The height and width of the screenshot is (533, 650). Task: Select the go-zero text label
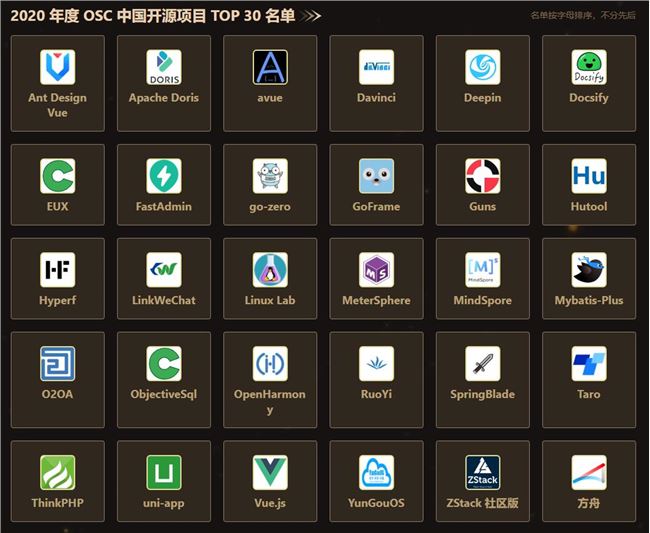[x=270, y=207]
